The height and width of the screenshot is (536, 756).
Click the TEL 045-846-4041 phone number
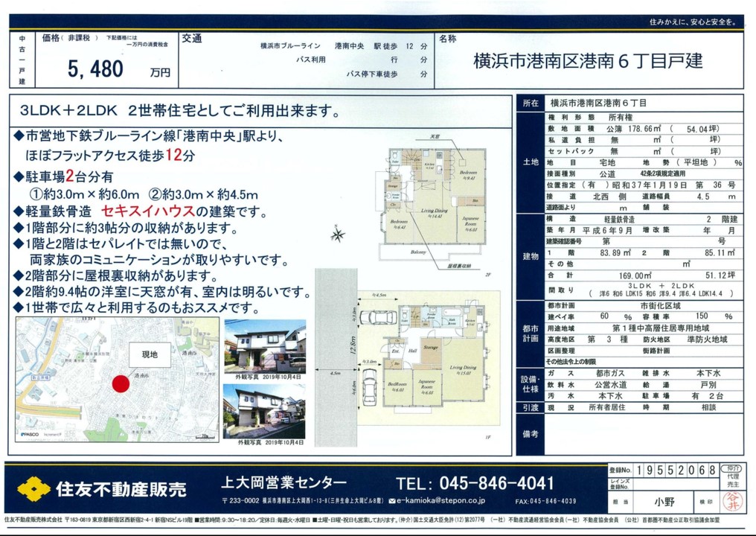(475, 482)
